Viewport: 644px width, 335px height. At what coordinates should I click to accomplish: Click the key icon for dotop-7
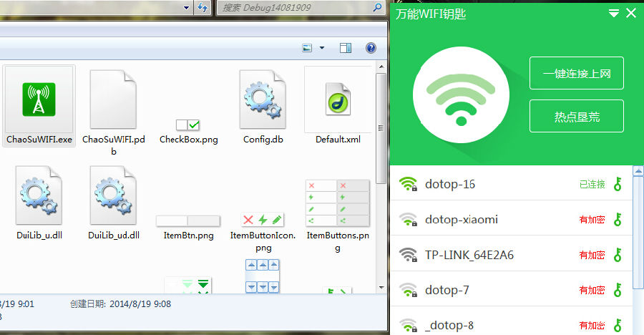click(618, 290)
